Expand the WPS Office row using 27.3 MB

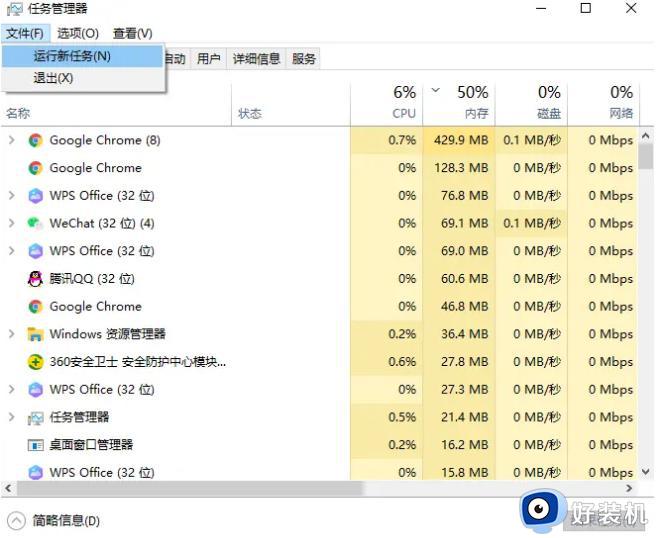click(x=12, y=389)
